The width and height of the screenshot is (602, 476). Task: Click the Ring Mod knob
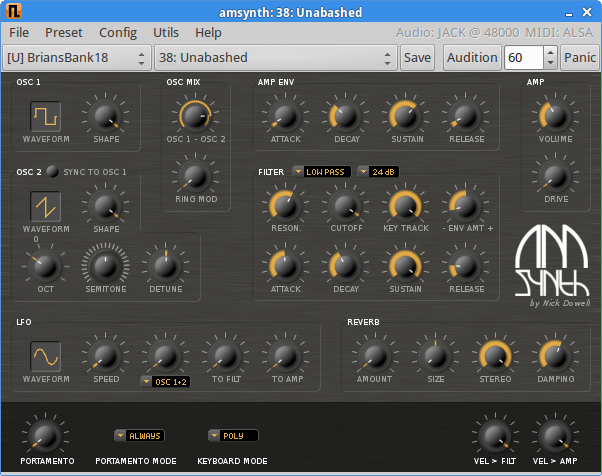pos(195,176)
